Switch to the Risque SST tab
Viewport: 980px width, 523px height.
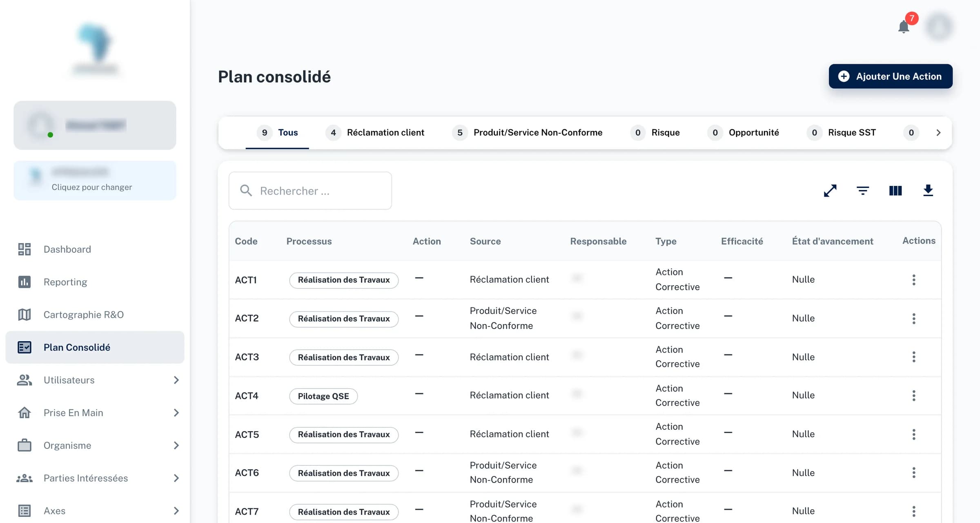tap(841, 133)
